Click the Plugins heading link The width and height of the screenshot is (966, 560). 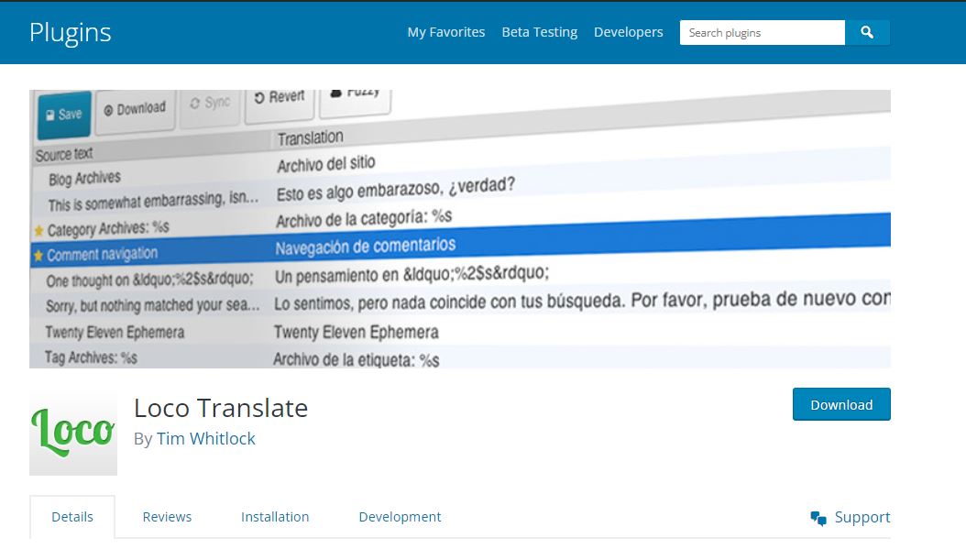pyautogui.click(x=71, y=32)
